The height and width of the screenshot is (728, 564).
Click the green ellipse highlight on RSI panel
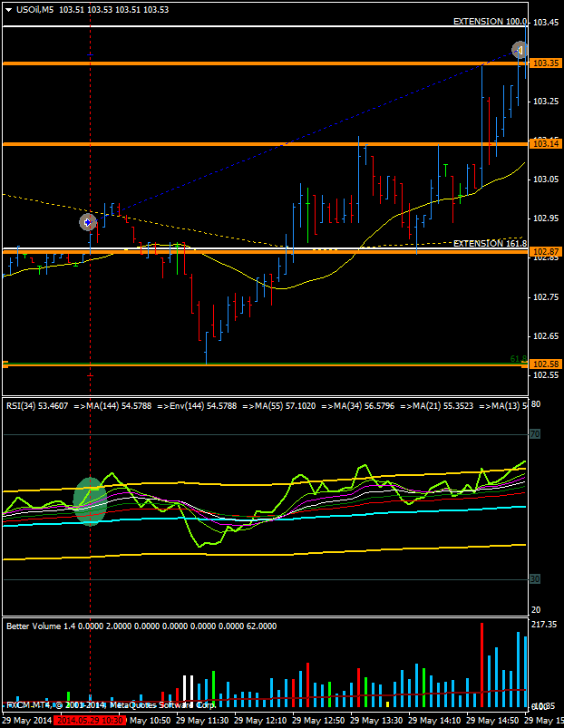[x=89, y=501]
